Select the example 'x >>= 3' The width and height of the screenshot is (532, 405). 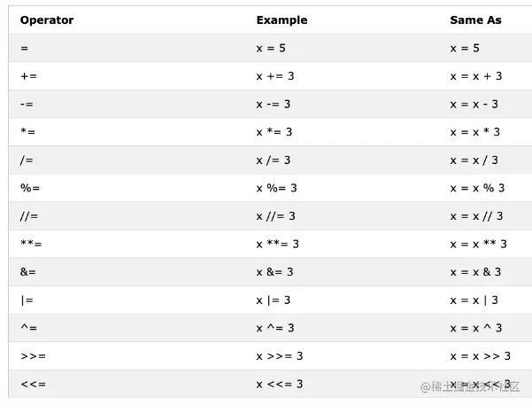[280, 356]
